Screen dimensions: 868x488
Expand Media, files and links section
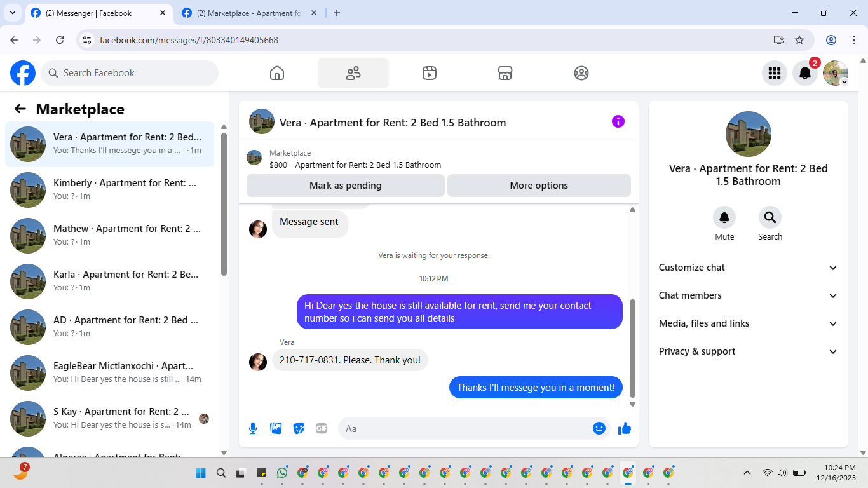(x=749, y=323)
